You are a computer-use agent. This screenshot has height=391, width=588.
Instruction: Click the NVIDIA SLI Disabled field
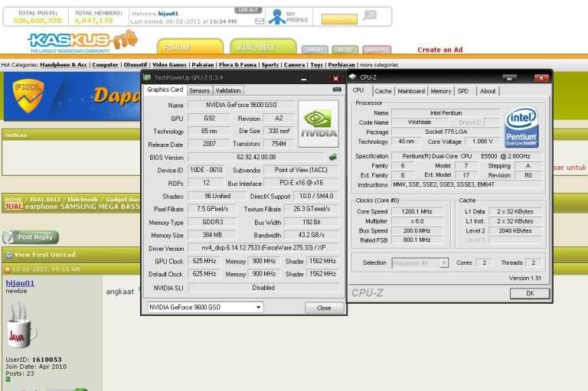tap(263, 288)
